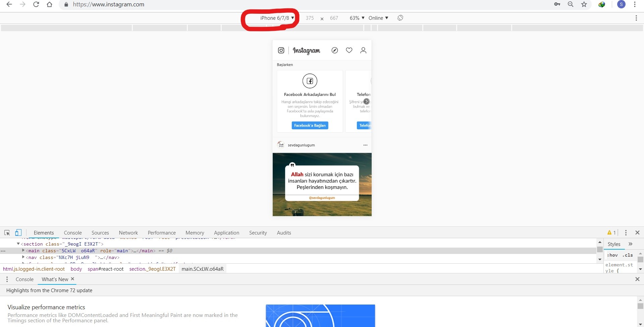Click the viewport height field 667
644x327 pixels.
334,18
